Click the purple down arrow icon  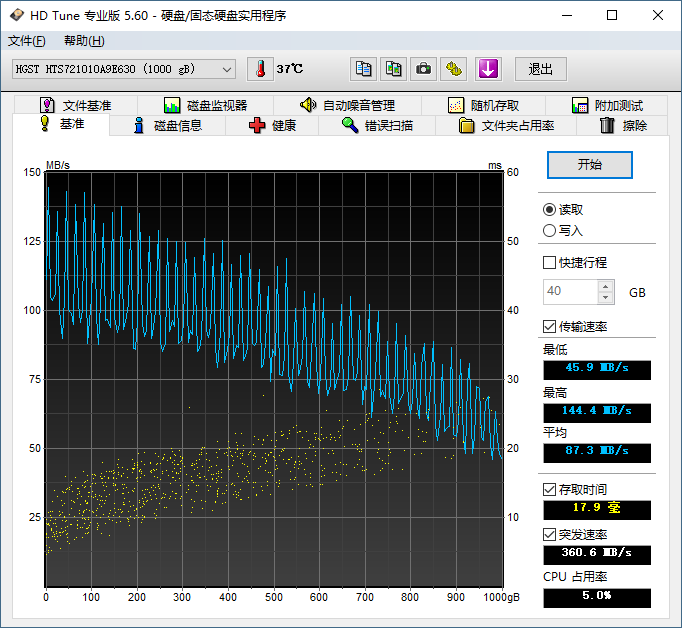[x=487, y=69]
